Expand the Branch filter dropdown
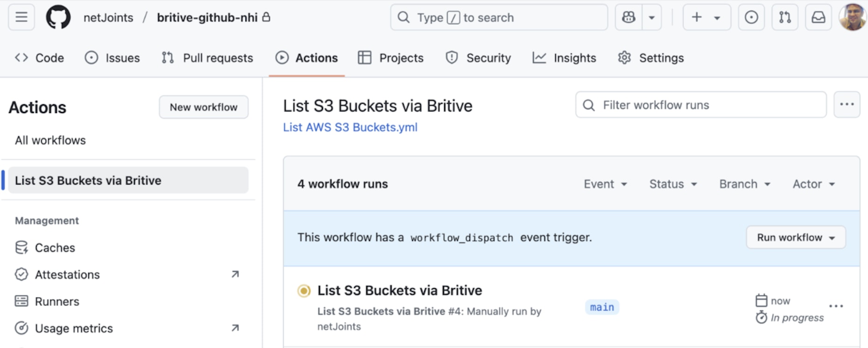868x348 pixels. 744,184
